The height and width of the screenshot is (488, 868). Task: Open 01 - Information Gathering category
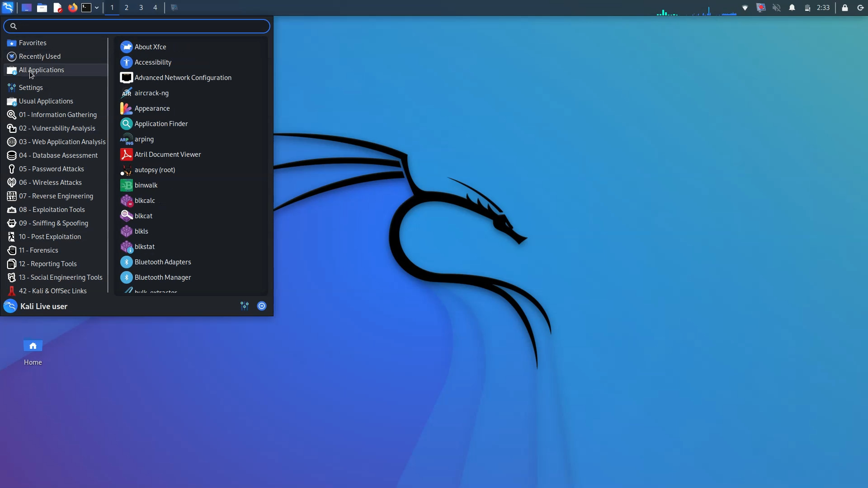(x=56, y=115)
